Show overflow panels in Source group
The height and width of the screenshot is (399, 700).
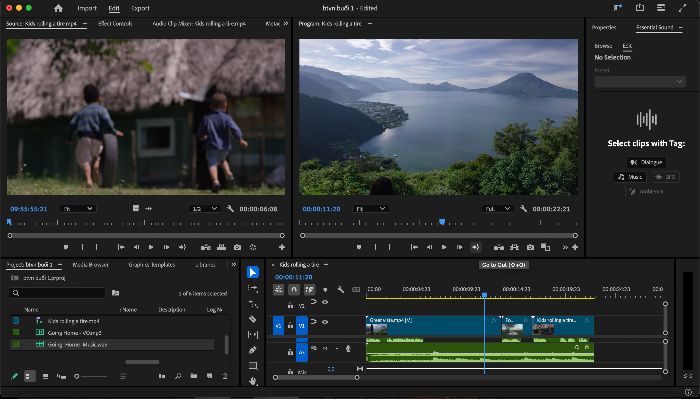tap(286, 23)
